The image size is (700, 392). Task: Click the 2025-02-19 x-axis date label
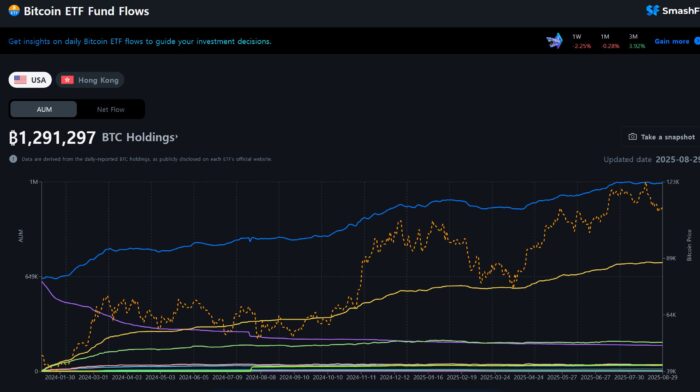point(462,377)
